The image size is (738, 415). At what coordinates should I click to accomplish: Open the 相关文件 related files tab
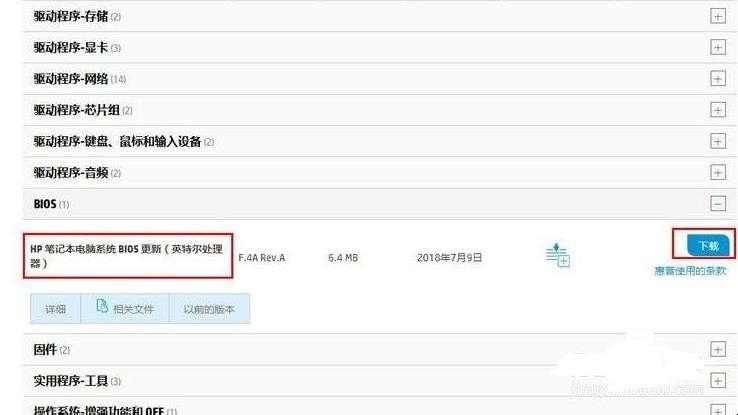pyautogui.click(x=125, y=309)
